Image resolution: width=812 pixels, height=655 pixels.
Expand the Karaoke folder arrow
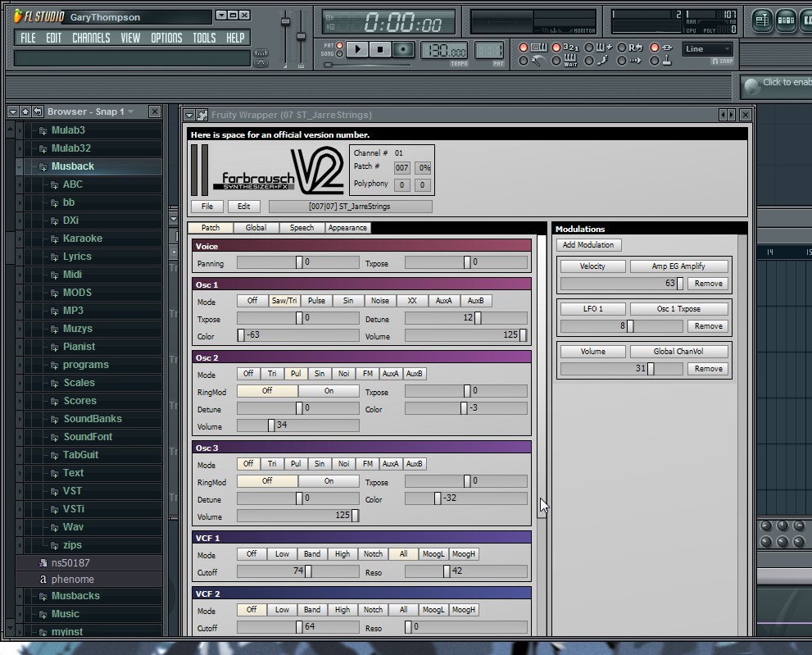pyautogui.click(x=19, y=239)
